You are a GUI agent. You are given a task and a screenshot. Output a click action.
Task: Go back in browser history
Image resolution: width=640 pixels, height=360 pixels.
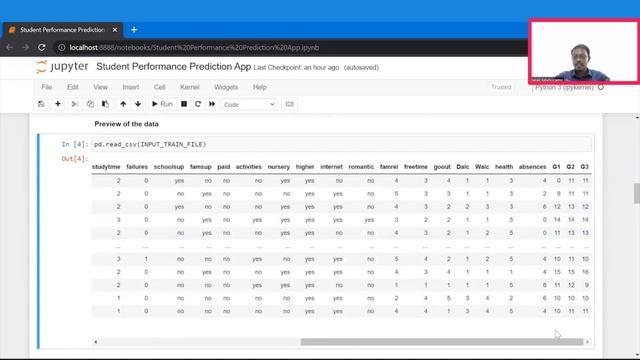(9, 47)
